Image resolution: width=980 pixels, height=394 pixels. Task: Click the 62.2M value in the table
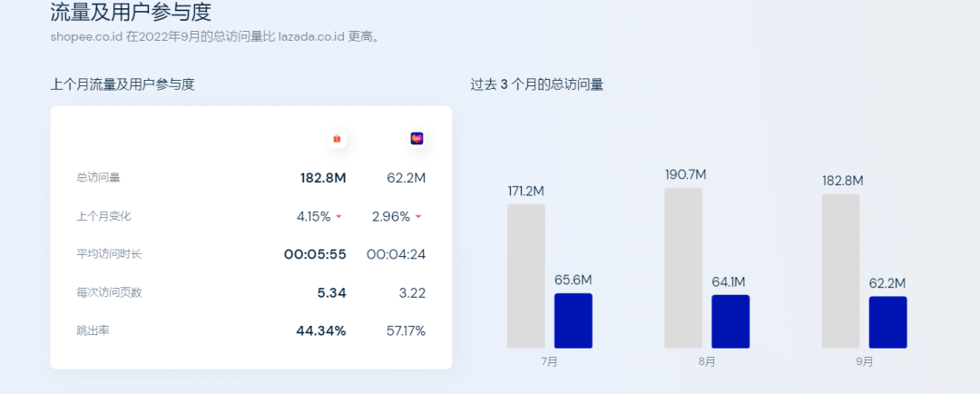[x=407, y=178]
